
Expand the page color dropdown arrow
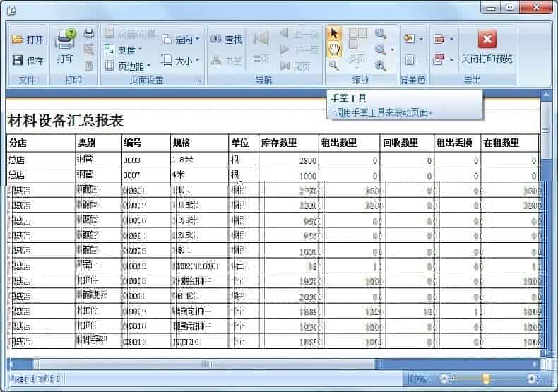tap(421, 38)
